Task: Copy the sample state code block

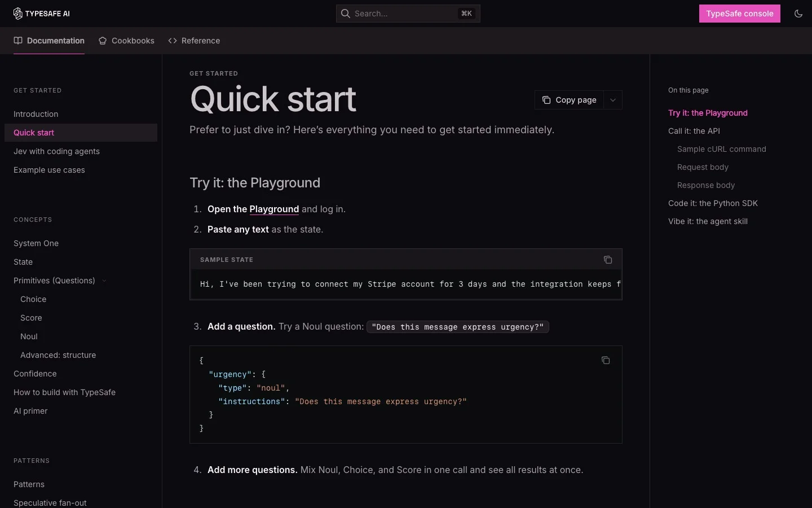Action: (x=608, y=260)
